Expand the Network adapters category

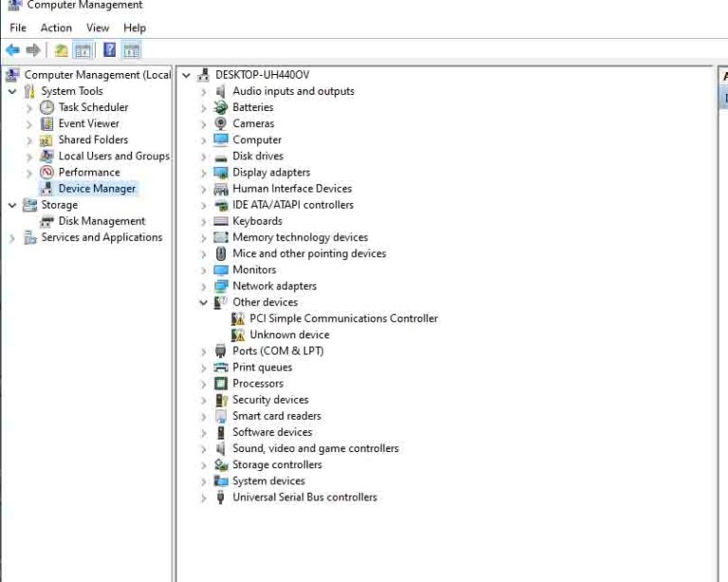(203, 286)
